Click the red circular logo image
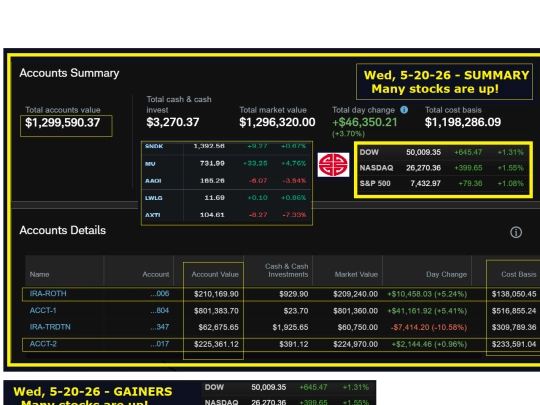The height and width of the screenshot is (405, 540). click(333, 165)
